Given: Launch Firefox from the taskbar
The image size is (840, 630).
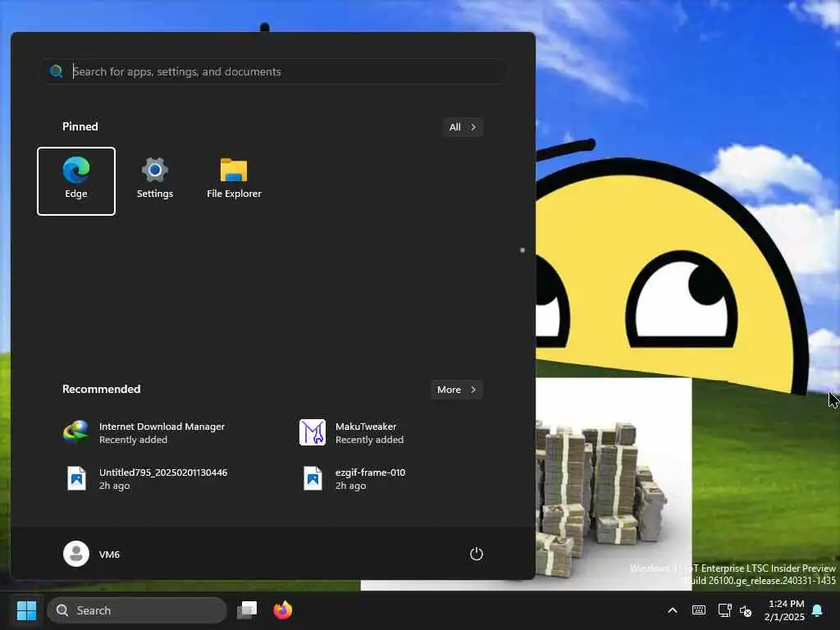Looking at the screenshot, I should (283, 610).
